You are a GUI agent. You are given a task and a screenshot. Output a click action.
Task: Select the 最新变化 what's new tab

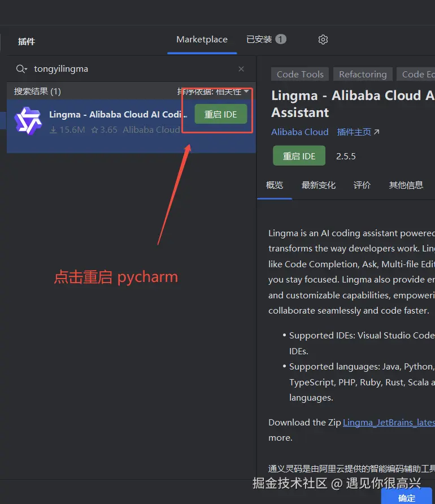[319, 185]
